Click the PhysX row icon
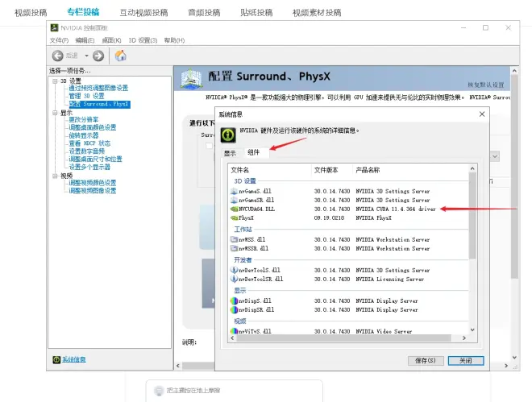Image resolution: width=532 pixels, height=402 pixels. pos(234,218)
